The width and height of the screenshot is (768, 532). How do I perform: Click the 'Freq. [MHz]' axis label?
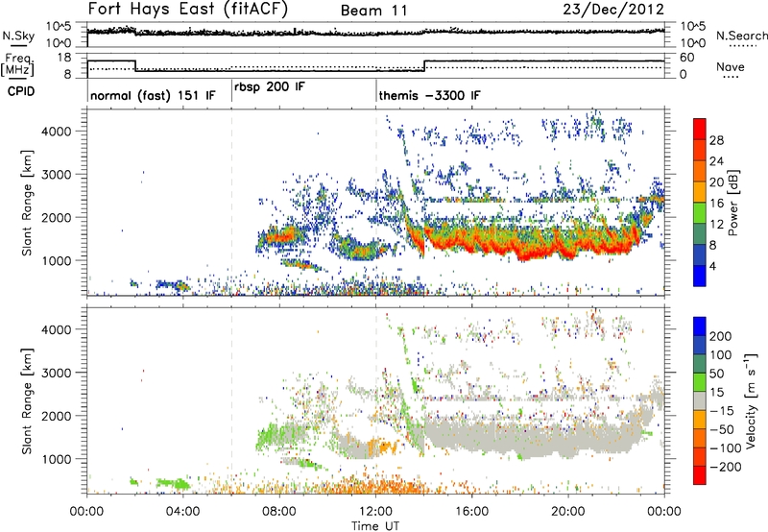(17, 64)
